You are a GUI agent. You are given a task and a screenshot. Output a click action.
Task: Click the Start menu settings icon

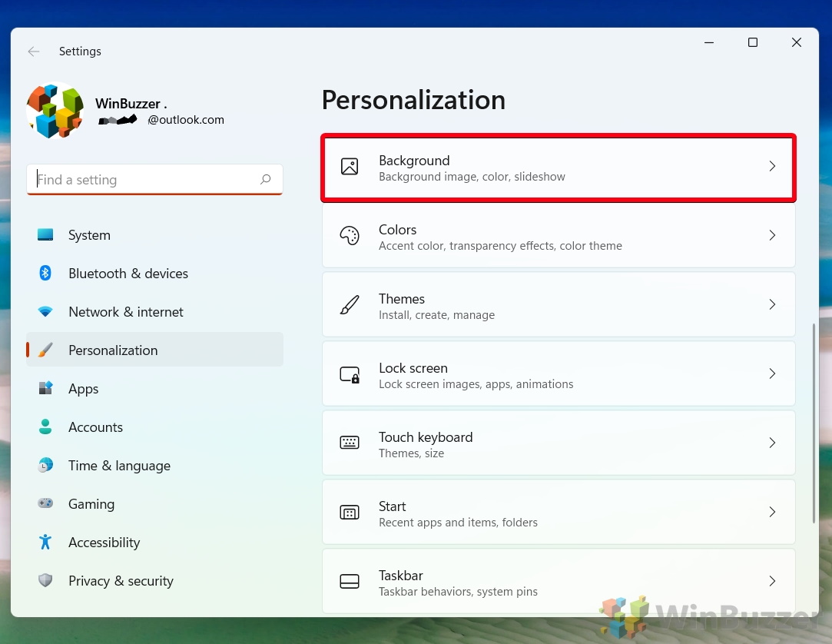(350, 513)
